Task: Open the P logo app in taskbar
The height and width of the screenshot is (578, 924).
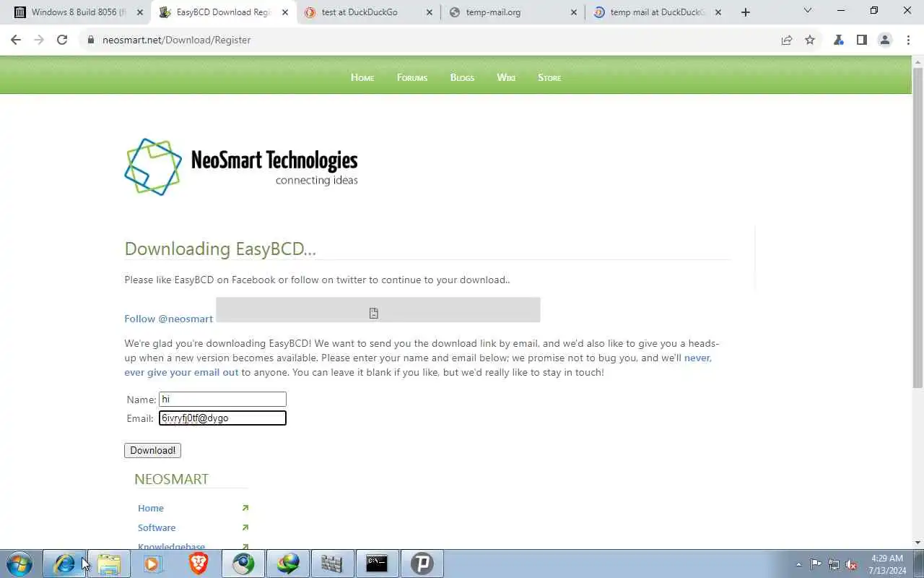Action: (422, 564)
